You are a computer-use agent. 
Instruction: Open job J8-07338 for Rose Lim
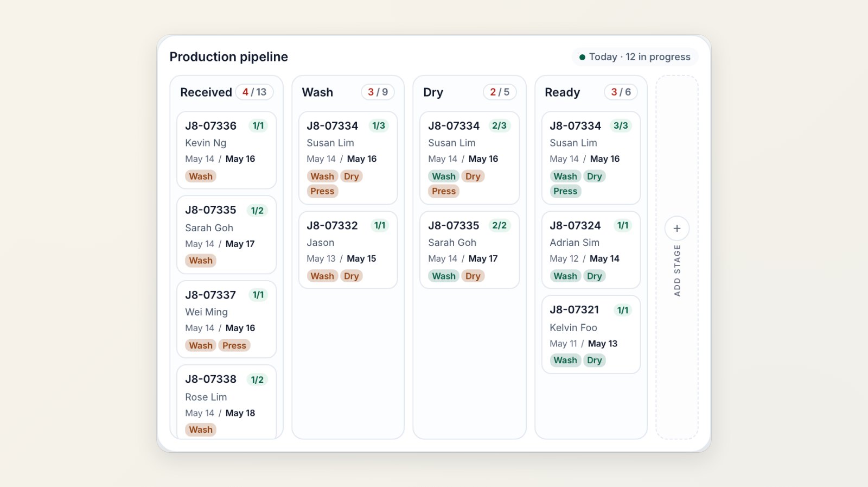point(227,402)
